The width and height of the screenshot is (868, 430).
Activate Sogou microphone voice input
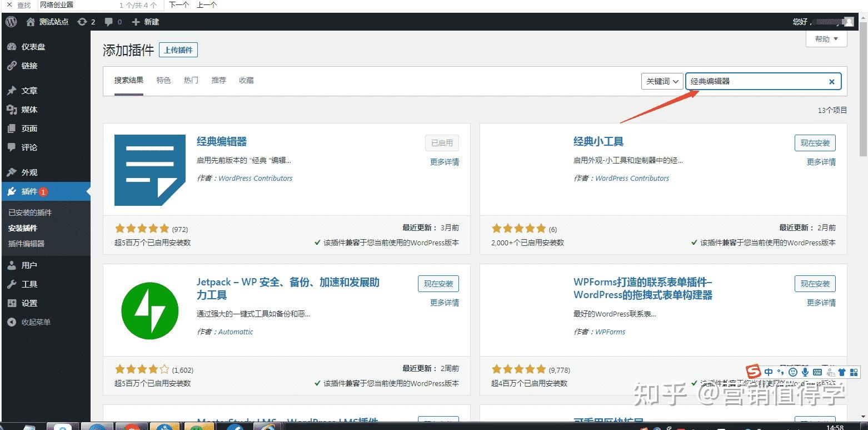click(x=805, y=372)
